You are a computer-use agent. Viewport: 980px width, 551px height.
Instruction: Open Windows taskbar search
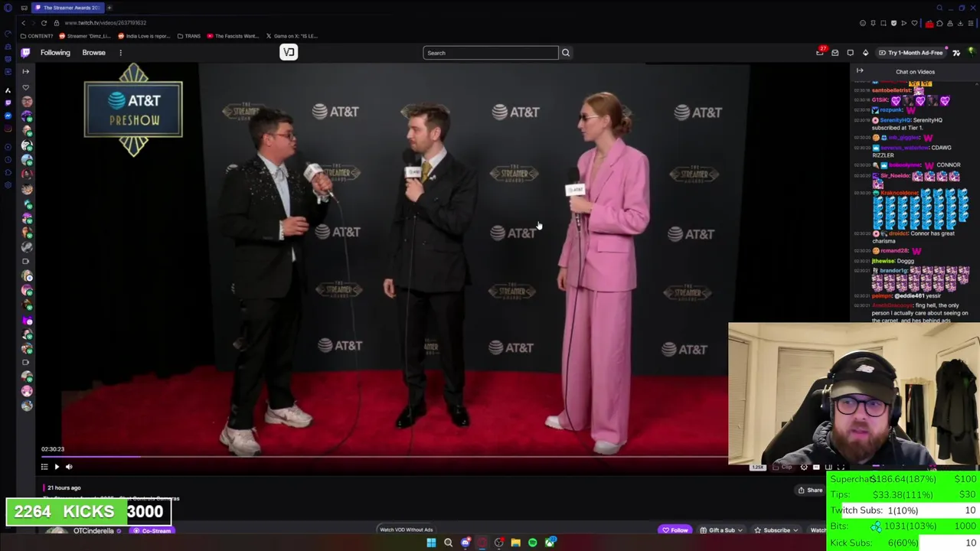tap(448, 543)
